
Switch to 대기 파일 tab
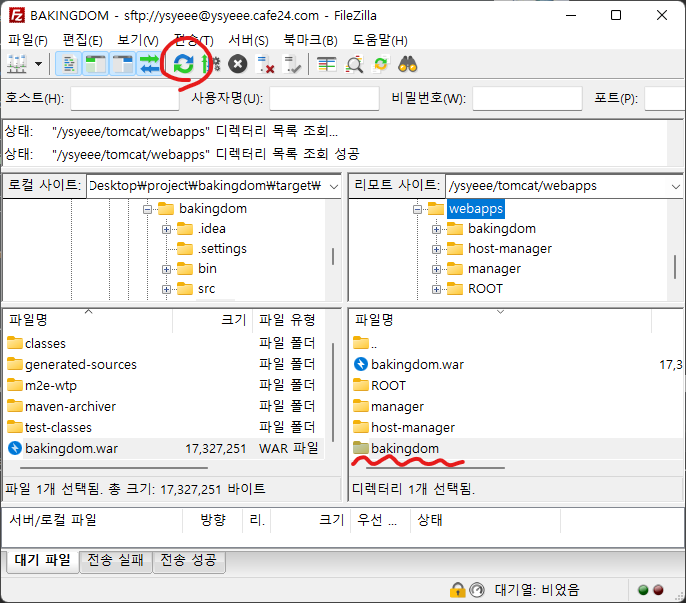pos(42,561)
